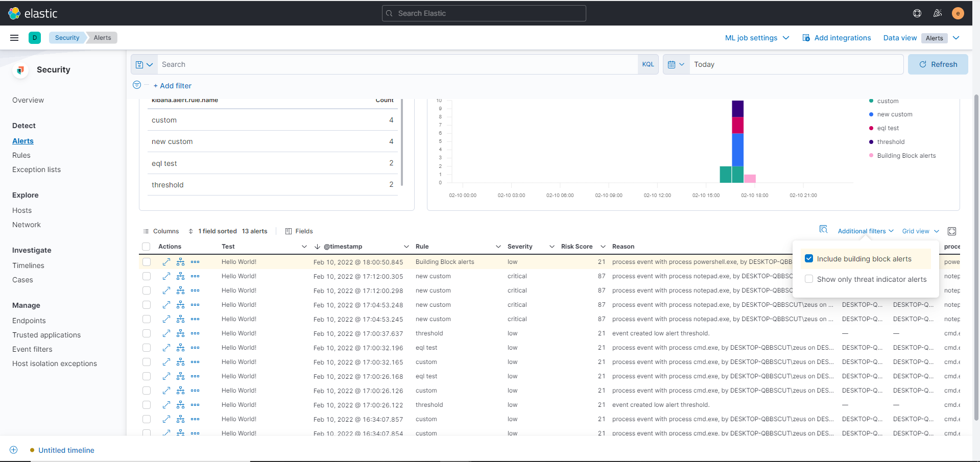The width and height of the screenshot is (980, 462).
Task: Open the Fields browser for the alerts table
Action: pyautogui.click(x=299, y=231)
